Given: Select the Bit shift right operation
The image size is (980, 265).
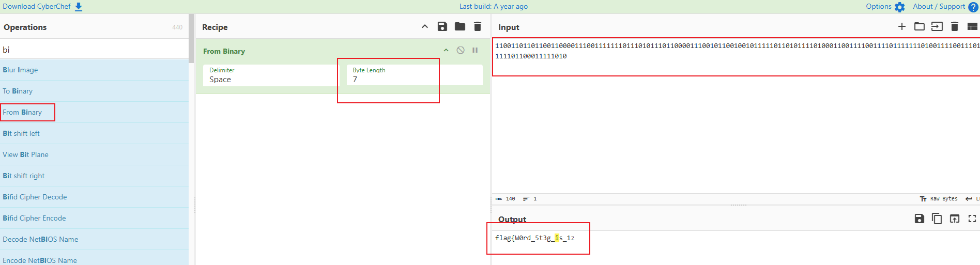Looking at the screenshot, I should [x=94, y=176].
